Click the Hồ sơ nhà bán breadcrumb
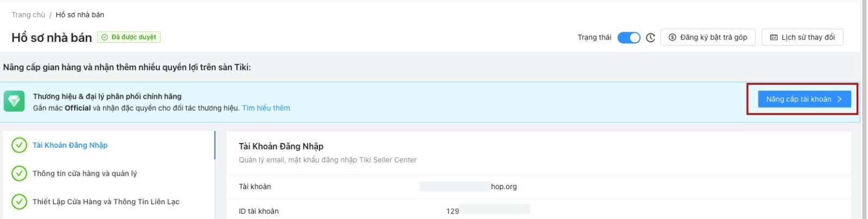Screen dimensions: 868x219 tap(80, 15)
